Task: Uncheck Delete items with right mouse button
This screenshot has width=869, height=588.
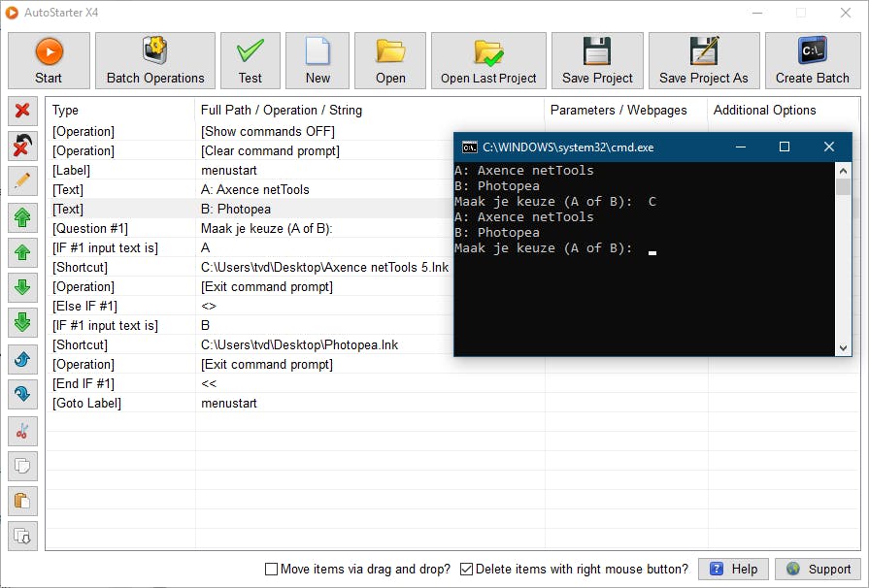Action: click(x=467, y=570)
